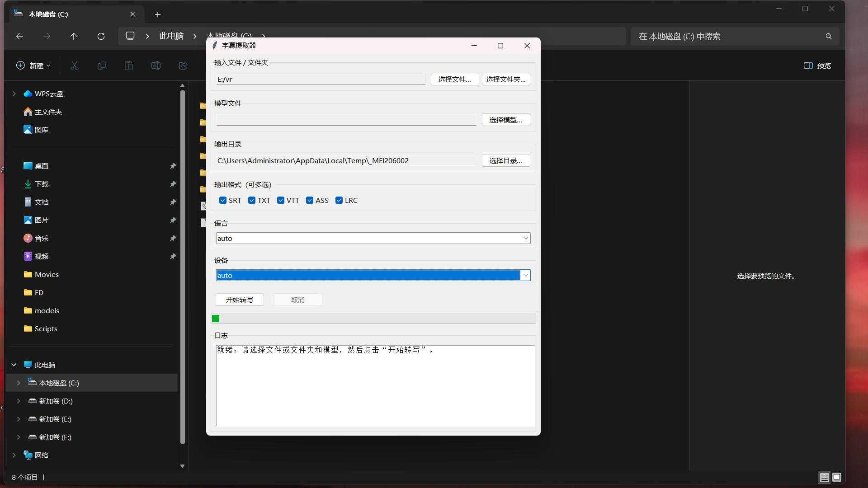Image resolution: width=868 pixels, height=488 pixels.
Task: Expand the 网络 tree node
Action: tap(14, 455)
